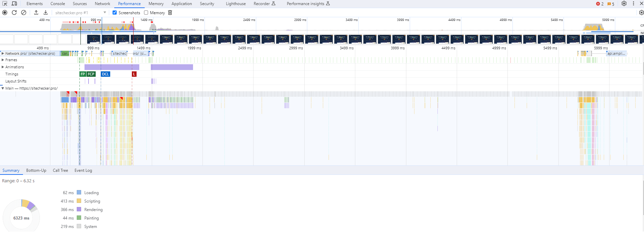The width and height of the screenshot is (644, 232).
Task: Tick the Memory checkbox in toolbar
Action: pos(146,13)
